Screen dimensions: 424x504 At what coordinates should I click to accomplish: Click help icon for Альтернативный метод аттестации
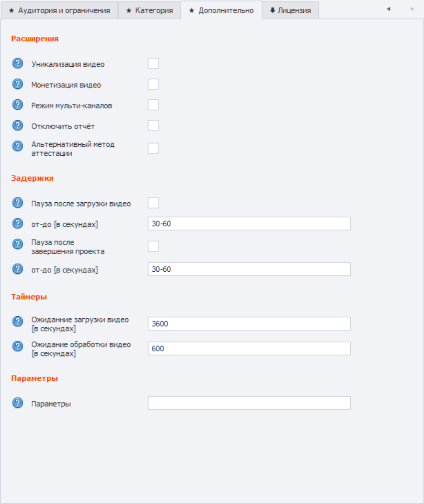18,146
